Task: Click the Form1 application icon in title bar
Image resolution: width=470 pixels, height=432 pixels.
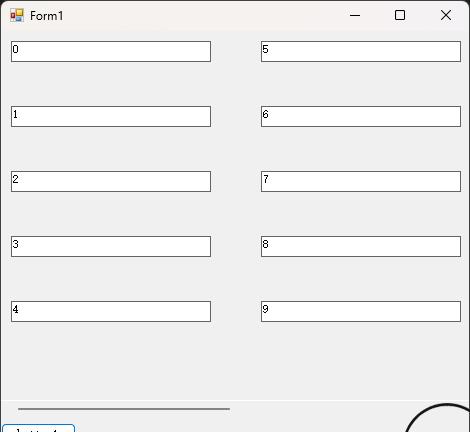Action: [x=17, y=15]
